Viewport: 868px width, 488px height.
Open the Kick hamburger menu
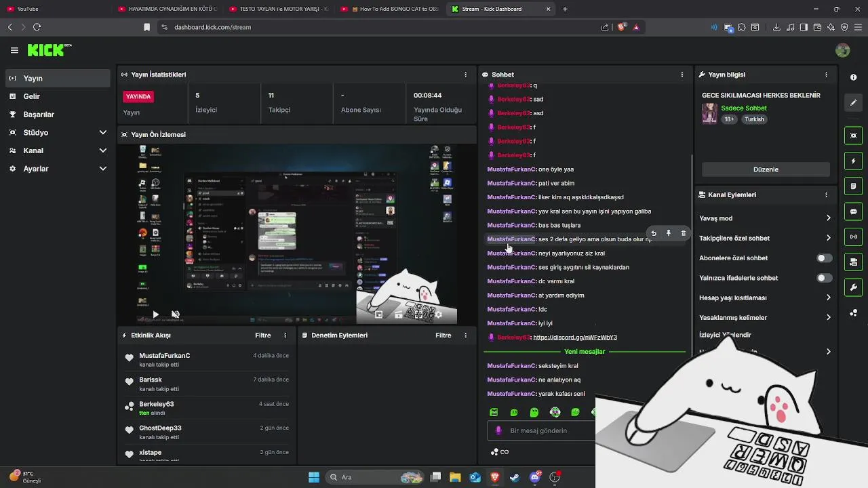(x=14, y=50)
